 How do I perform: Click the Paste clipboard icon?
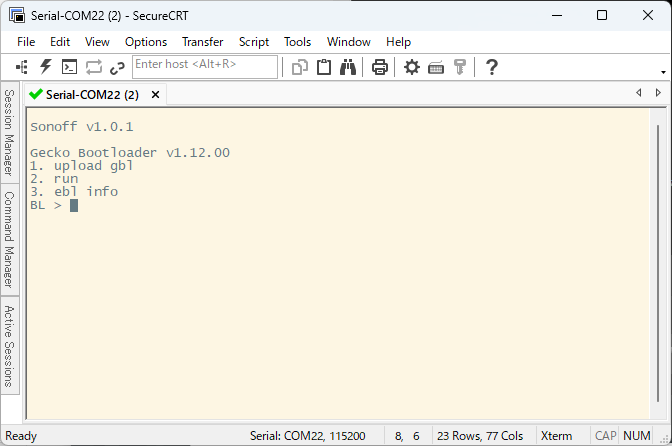(x=324, y=67)
